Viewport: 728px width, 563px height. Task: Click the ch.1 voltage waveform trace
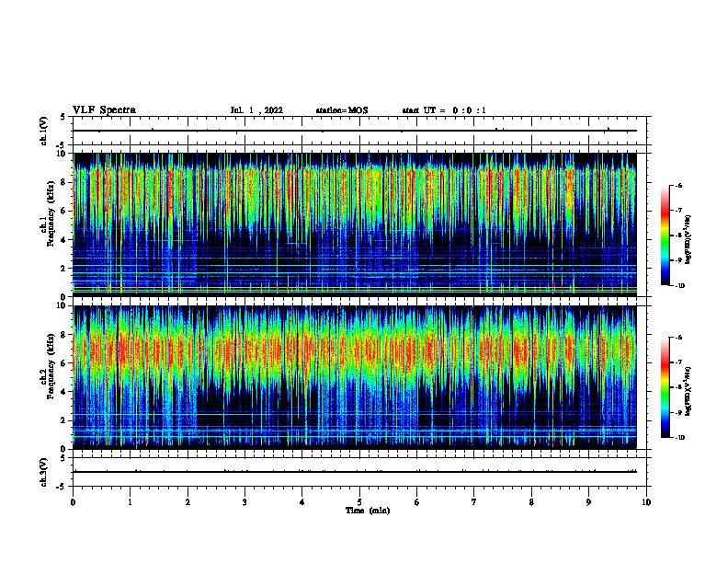355,131
